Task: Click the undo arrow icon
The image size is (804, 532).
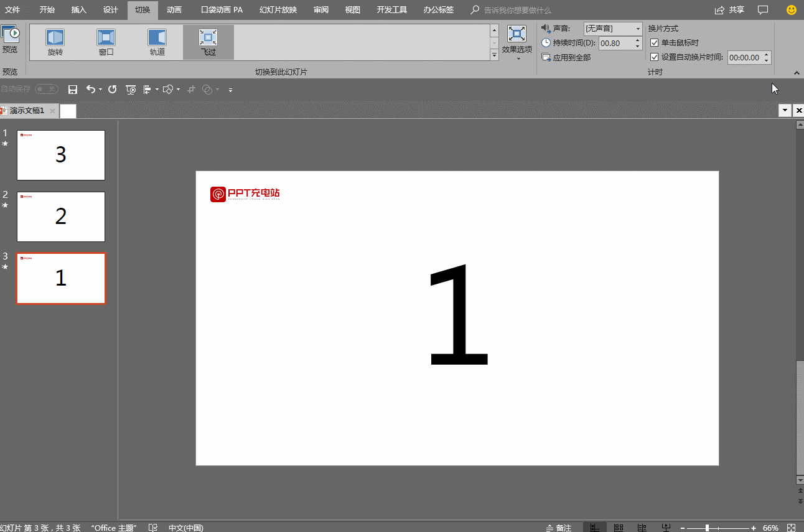Action: [x=91, y=90]
